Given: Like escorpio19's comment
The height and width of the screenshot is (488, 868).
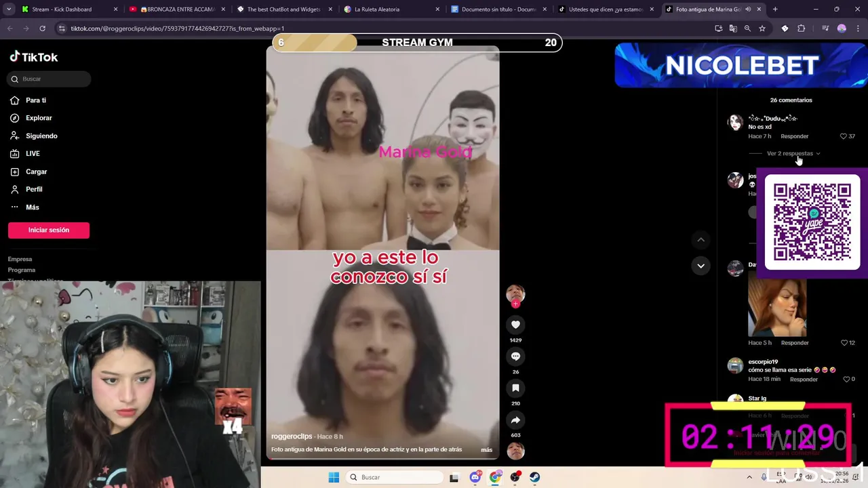Looking at the screenshot, I should coord(846,380).
